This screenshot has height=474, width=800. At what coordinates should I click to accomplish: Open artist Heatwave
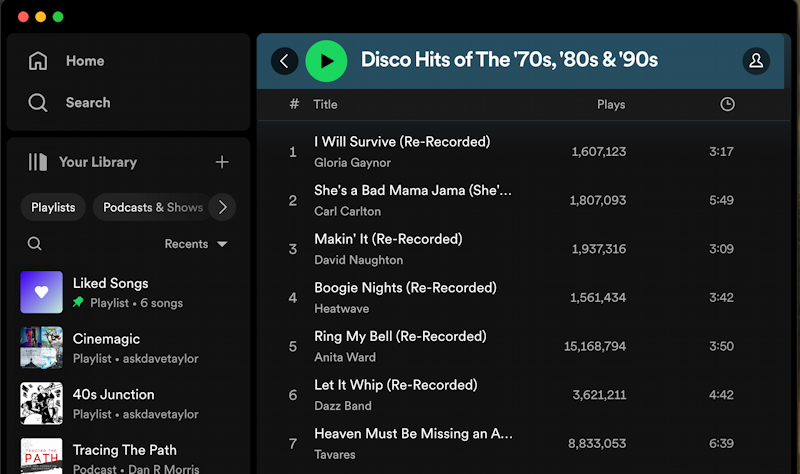341,309
